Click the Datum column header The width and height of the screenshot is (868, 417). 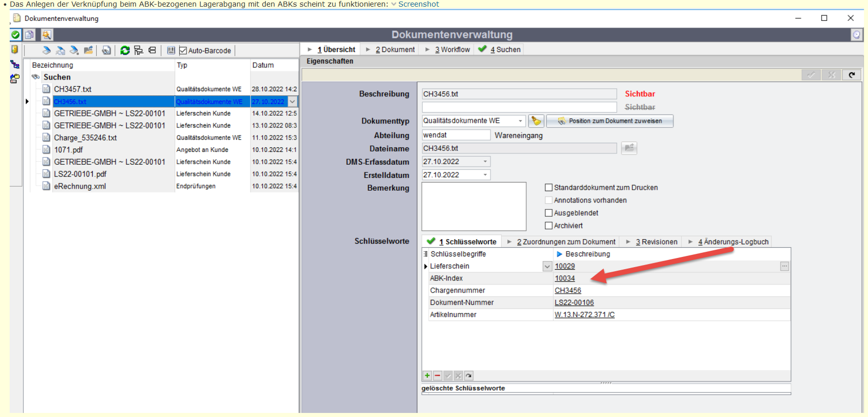tap(274, 65)
